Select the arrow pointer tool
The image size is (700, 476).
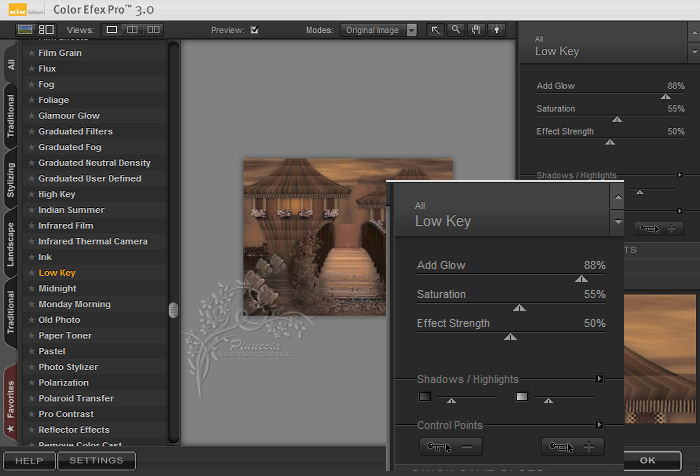(x=437, y=30)
